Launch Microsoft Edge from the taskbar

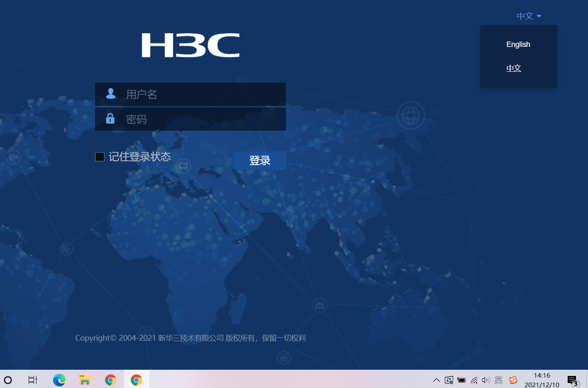(x=59, y=380)
